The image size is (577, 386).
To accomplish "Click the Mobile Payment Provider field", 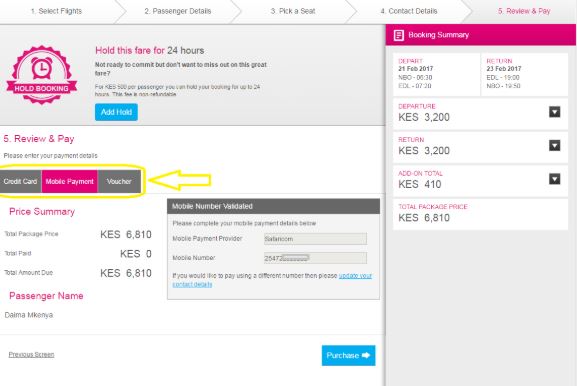I will coord(315,239).
